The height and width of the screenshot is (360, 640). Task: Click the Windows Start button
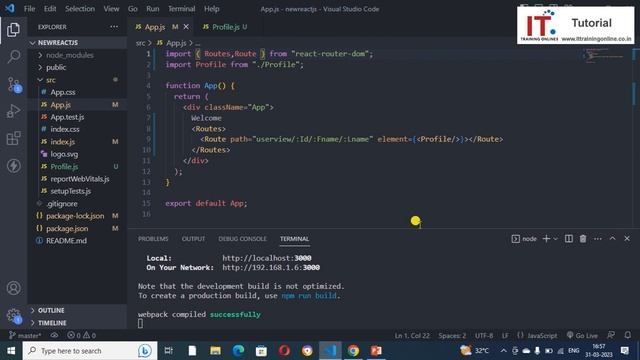(11, 351)
